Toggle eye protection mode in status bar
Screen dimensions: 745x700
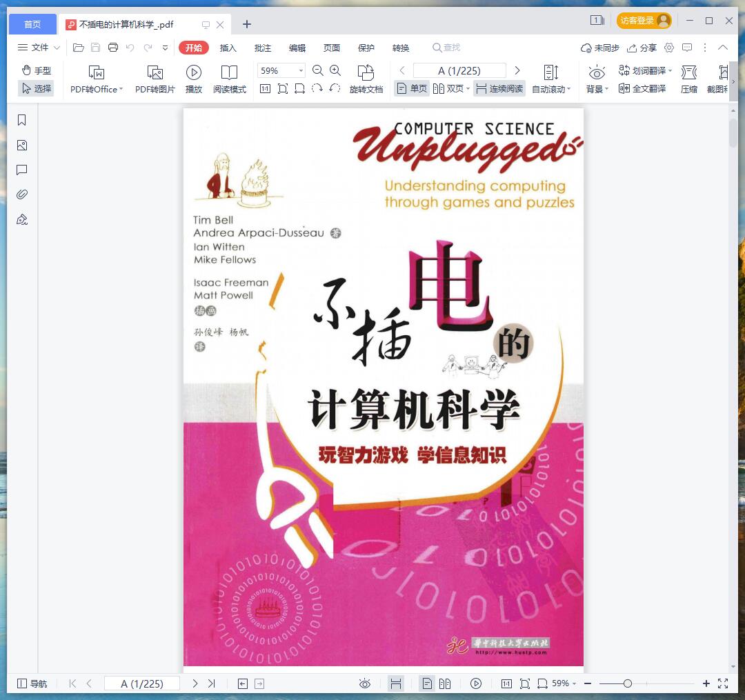pos(365,683)
